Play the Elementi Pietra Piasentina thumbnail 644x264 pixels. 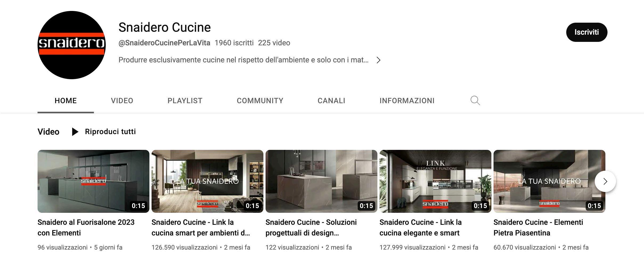point(549,181)
